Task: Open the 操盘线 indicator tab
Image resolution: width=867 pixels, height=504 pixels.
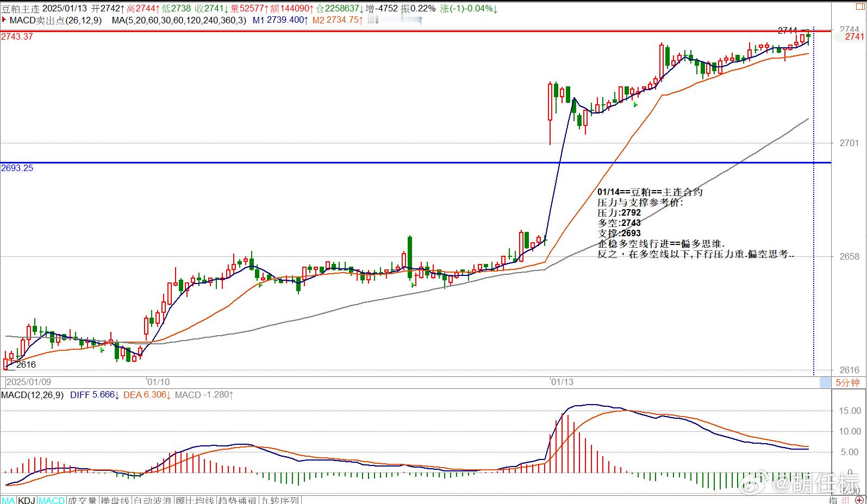Action: 115,500
